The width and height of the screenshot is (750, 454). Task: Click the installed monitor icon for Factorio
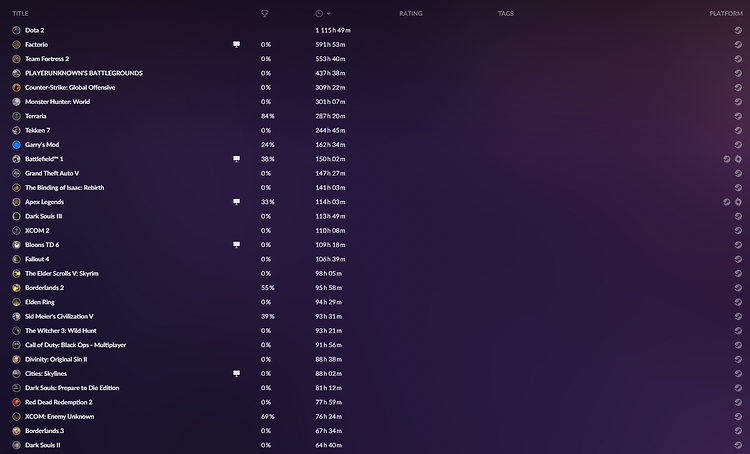pos(236,44)
